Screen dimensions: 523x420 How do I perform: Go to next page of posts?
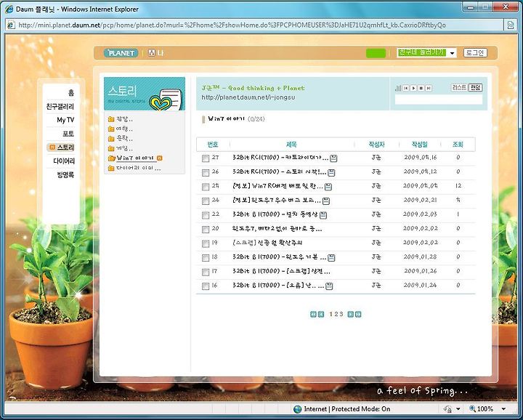tap(351, 314)
